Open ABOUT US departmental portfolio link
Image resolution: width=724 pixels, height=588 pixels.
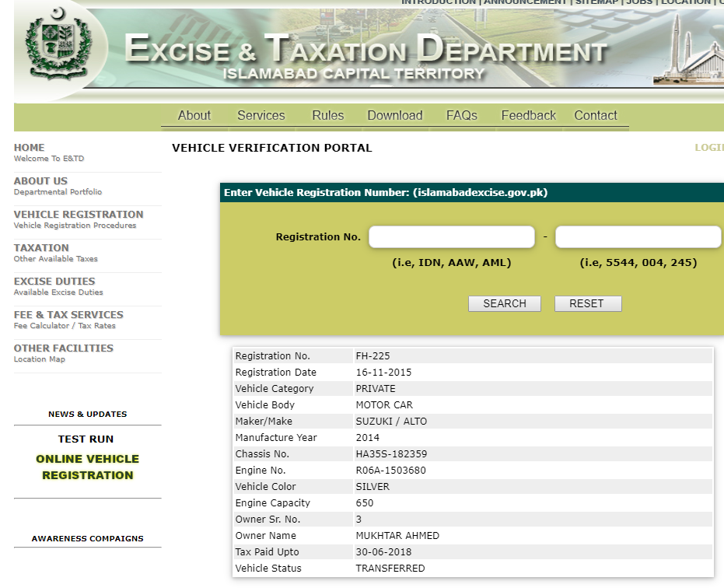(40, 181)
